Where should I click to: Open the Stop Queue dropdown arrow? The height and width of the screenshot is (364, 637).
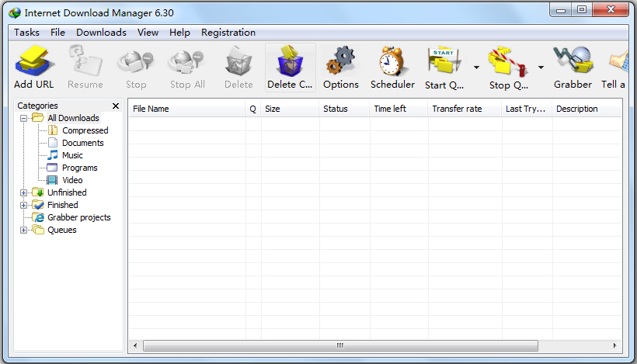coord(541,68)
